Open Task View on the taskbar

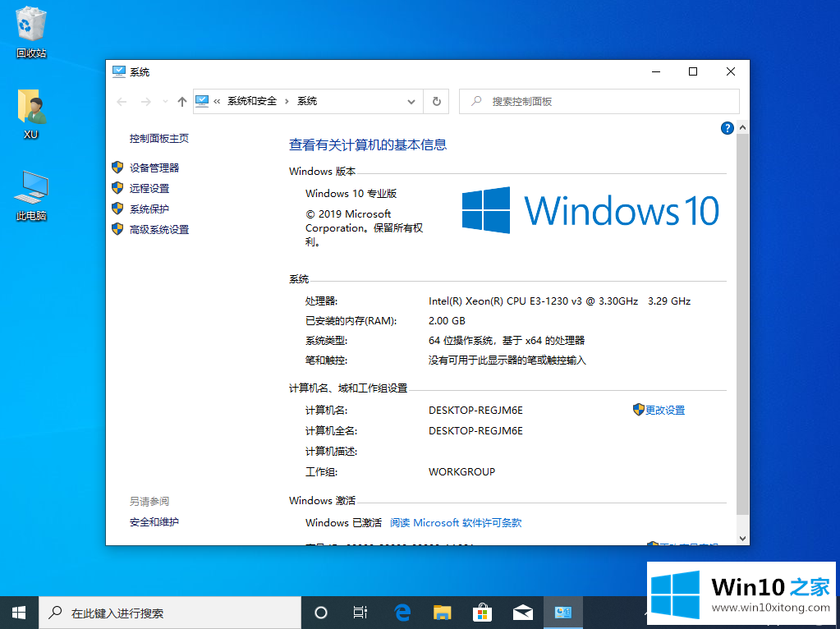(x=360, y=613)
